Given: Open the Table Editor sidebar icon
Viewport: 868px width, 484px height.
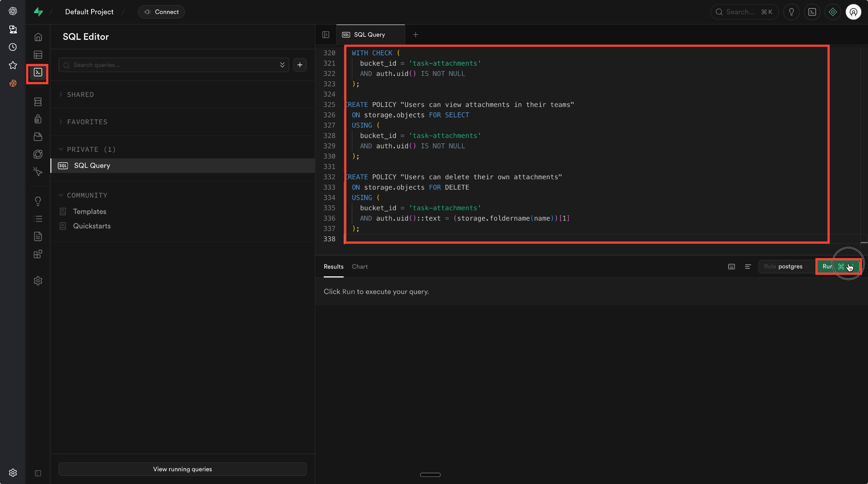Looking at the screenshot, I should [38, 55].
